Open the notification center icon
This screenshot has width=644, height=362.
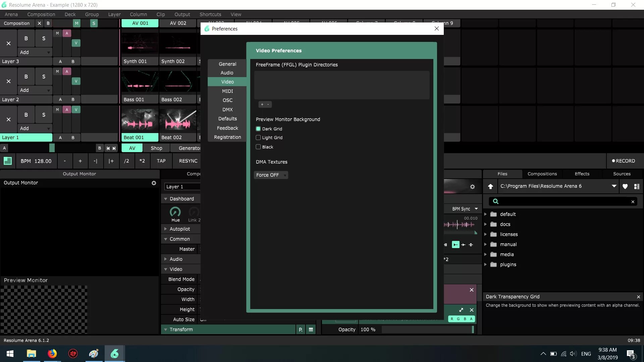pos(631,354)
